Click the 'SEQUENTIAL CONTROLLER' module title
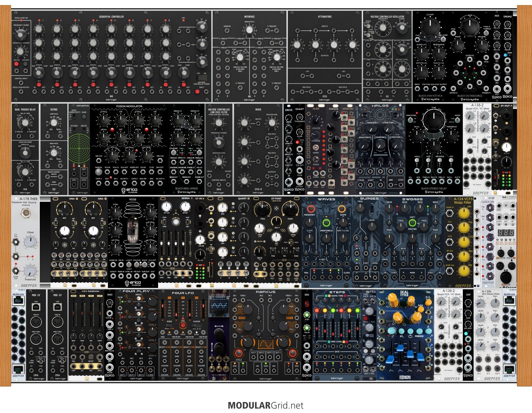The image size is (532, 413). 111,17
